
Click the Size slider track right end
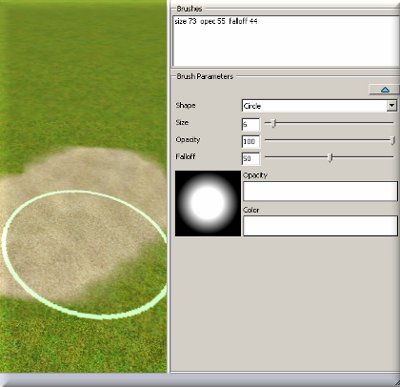pos(390,123)
